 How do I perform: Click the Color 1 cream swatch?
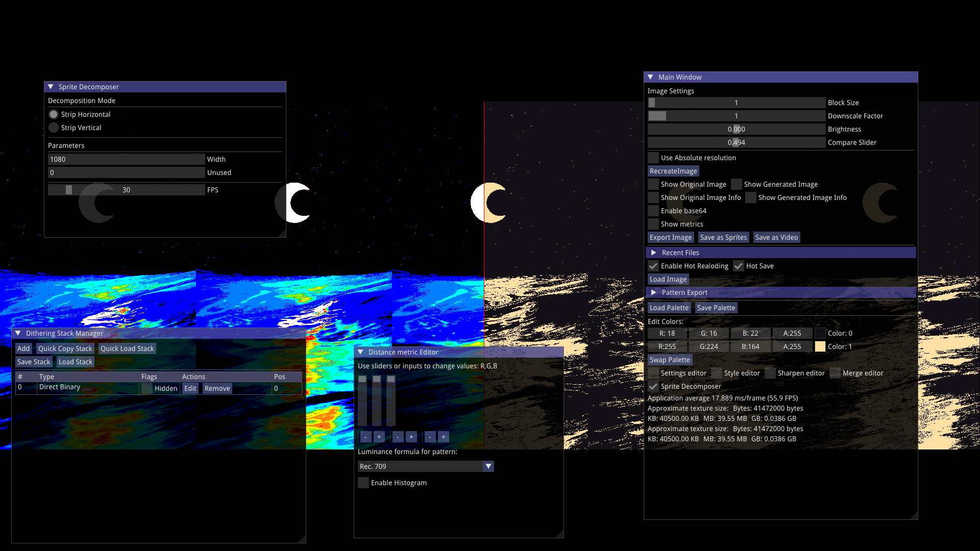coord(820,346)
